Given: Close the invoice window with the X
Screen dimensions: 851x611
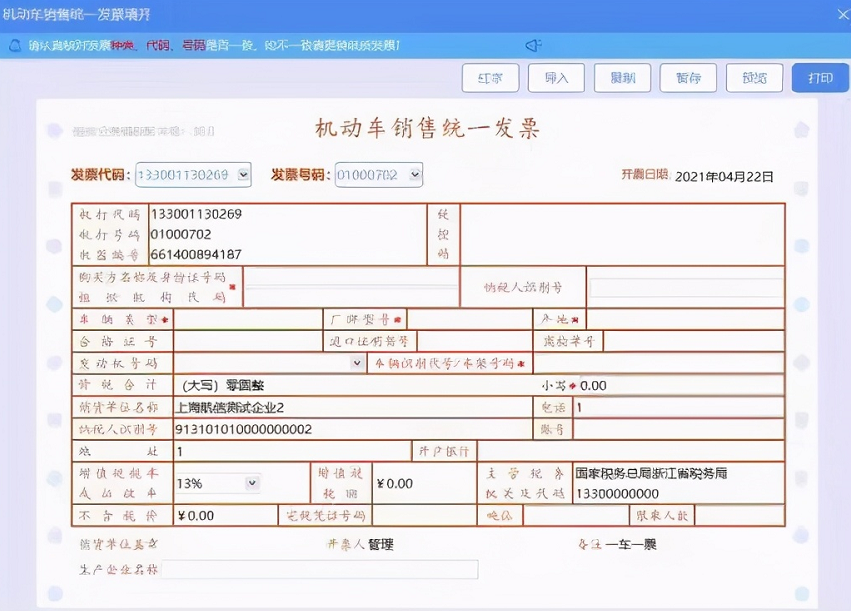Looking at the screenshot, I should coord(843,14).
